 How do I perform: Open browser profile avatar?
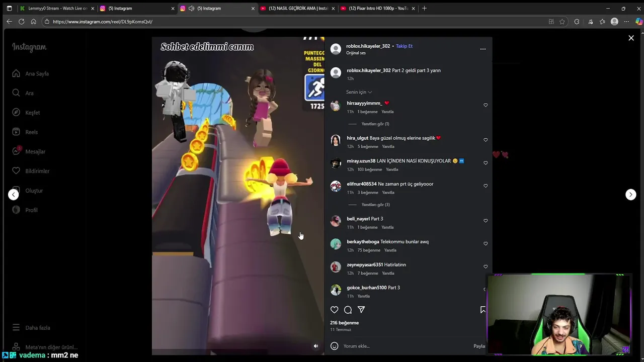[x=614, y=22]
